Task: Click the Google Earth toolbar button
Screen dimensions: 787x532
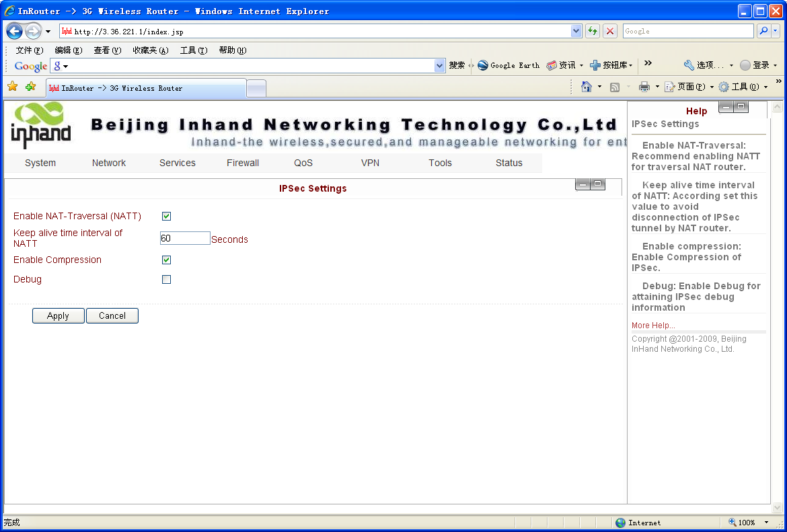Action: tap(509, 65)
